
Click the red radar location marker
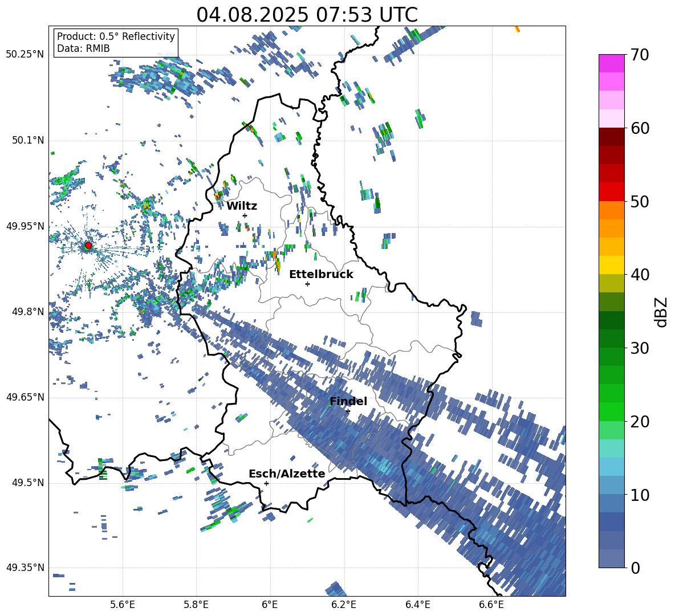tap(88, 246)
